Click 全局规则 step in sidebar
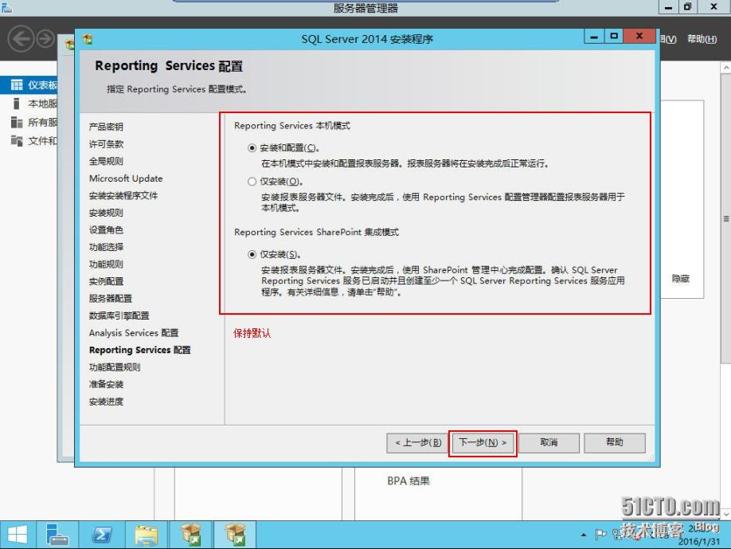The image size is (731, 549). pyautogui.click(x=106, y=161)
